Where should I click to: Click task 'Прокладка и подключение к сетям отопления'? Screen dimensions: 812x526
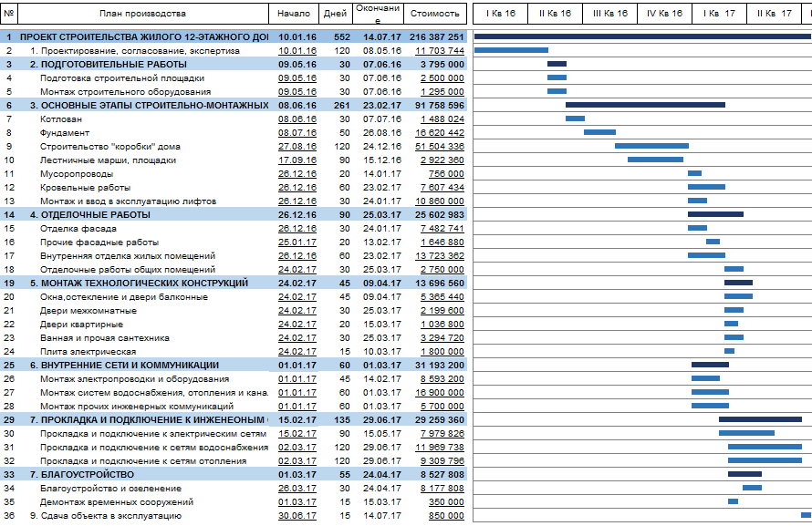pyautogui.click(x=143, y=461)
